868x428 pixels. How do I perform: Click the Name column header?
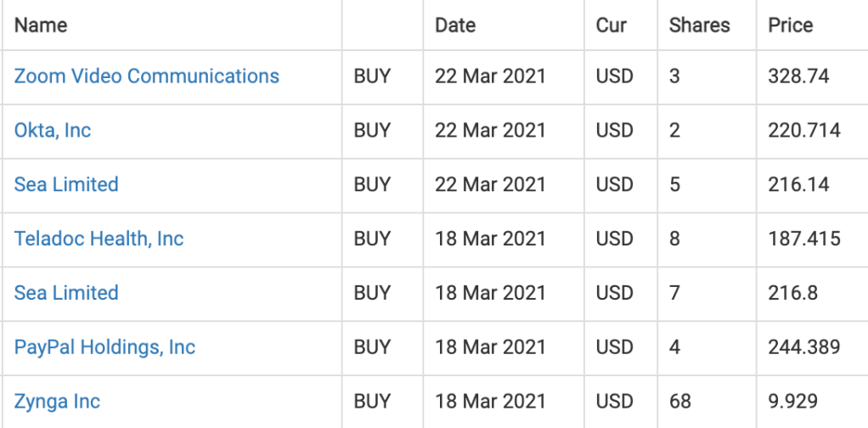pos(41,25)
